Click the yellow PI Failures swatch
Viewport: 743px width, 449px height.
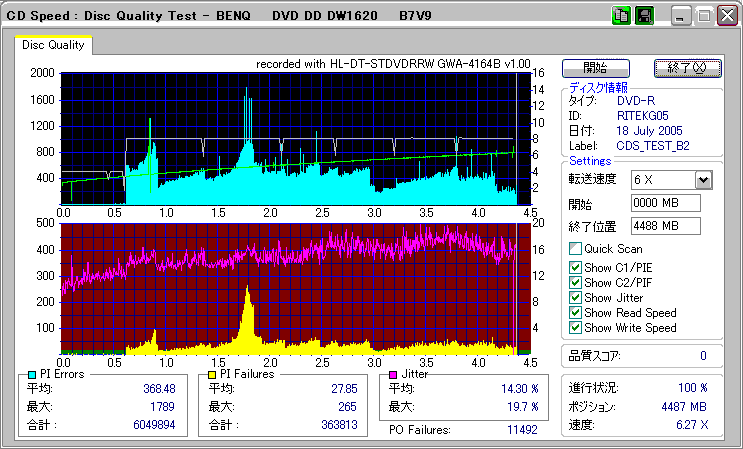pyautogui.click(x=212, y=375)
